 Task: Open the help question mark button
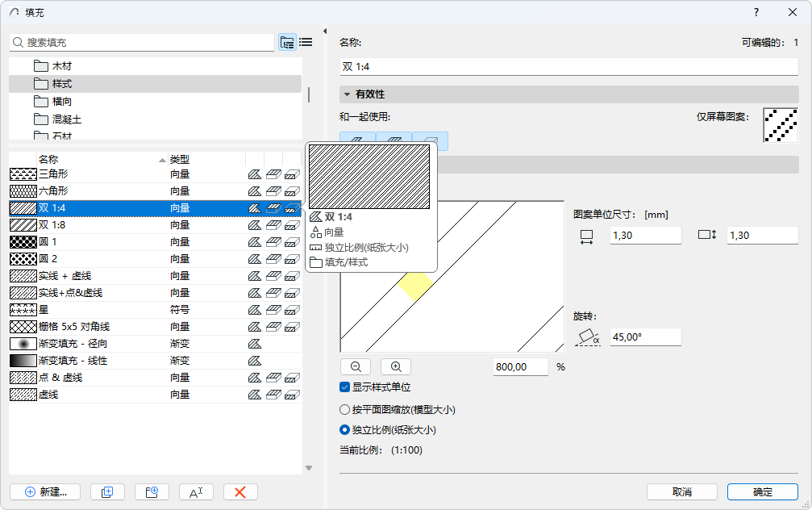tap(756, 12)
